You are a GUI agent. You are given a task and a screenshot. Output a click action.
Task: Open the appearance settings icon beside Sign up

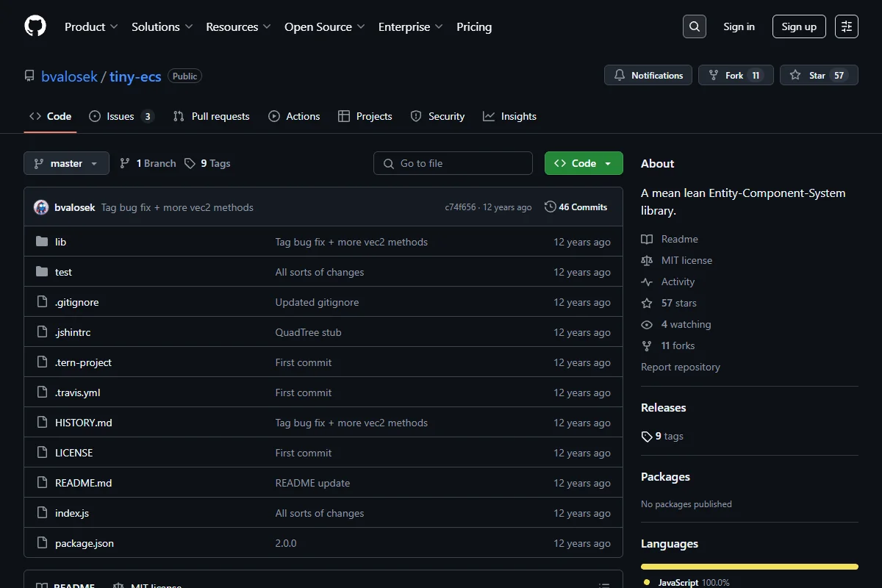pos(847,26)
